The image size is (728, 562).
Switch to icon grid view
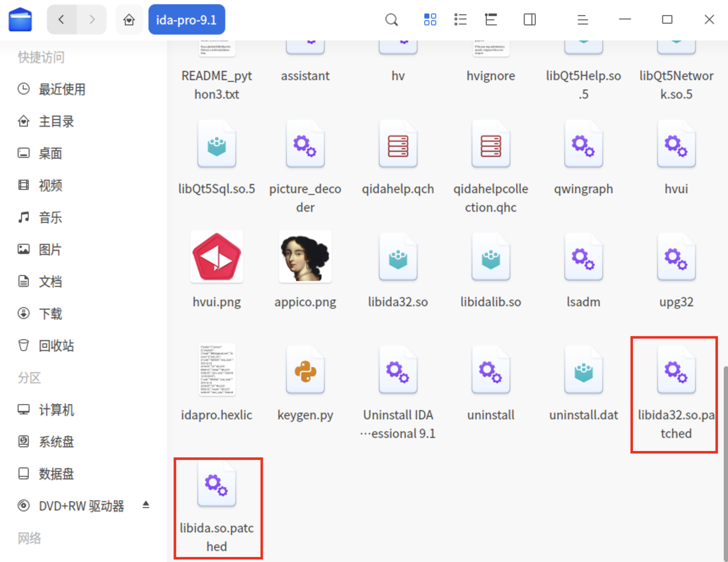(x=430, y=20)
